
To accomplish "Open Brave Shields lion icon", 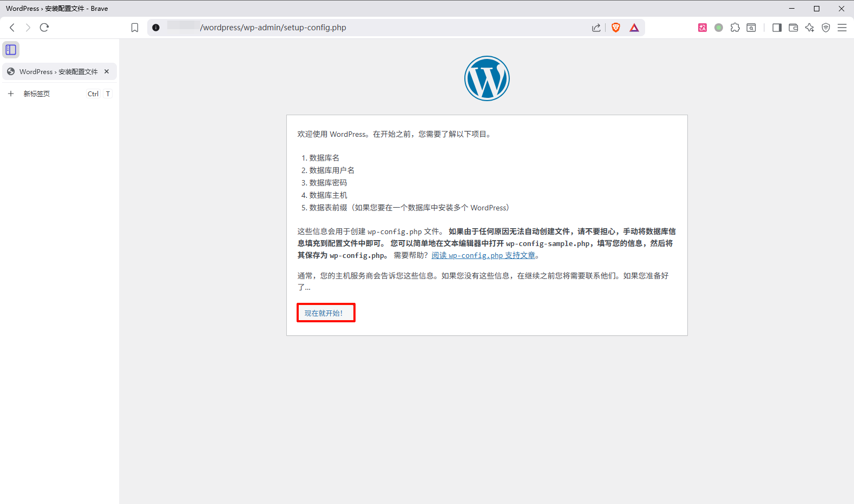I will tap(615, 28).
